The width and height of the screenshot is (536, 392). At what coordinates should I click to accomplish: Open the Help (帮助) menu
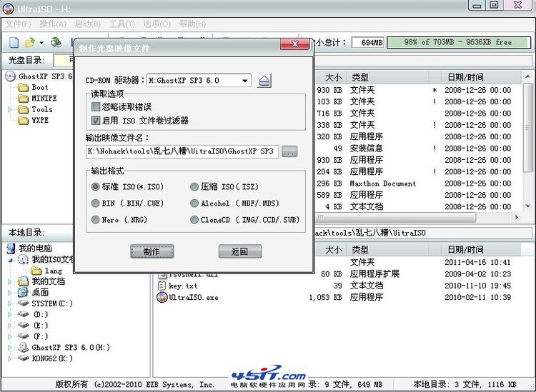pos(192,24)
